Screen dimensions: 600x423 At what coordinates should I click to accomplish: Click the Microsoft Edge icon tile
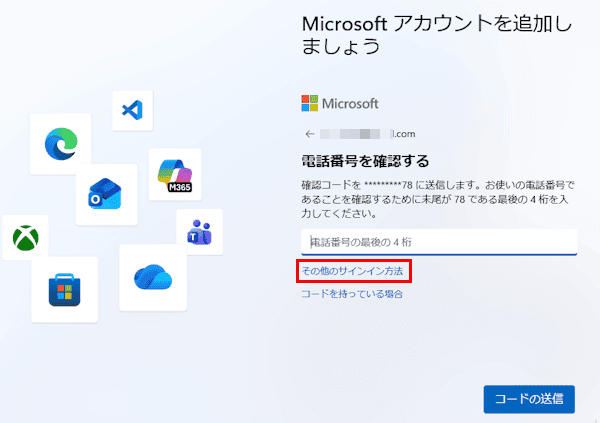pos(60,144)
